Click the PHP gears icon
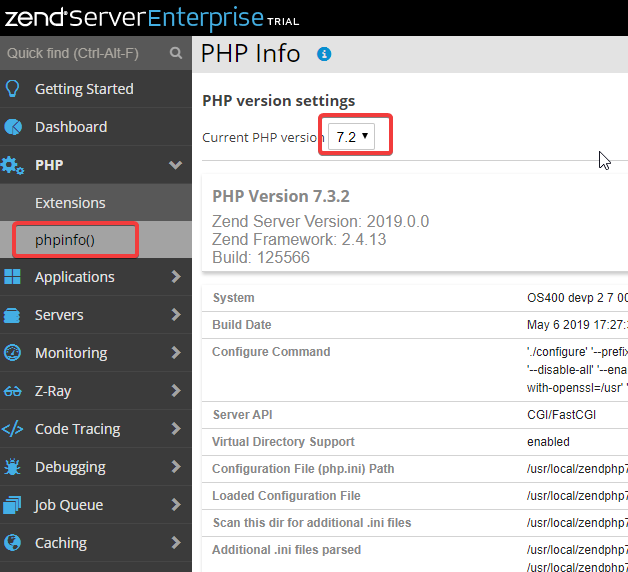This screenshot has width=628, height=572. pyautogui.click(x=13, y=165)
